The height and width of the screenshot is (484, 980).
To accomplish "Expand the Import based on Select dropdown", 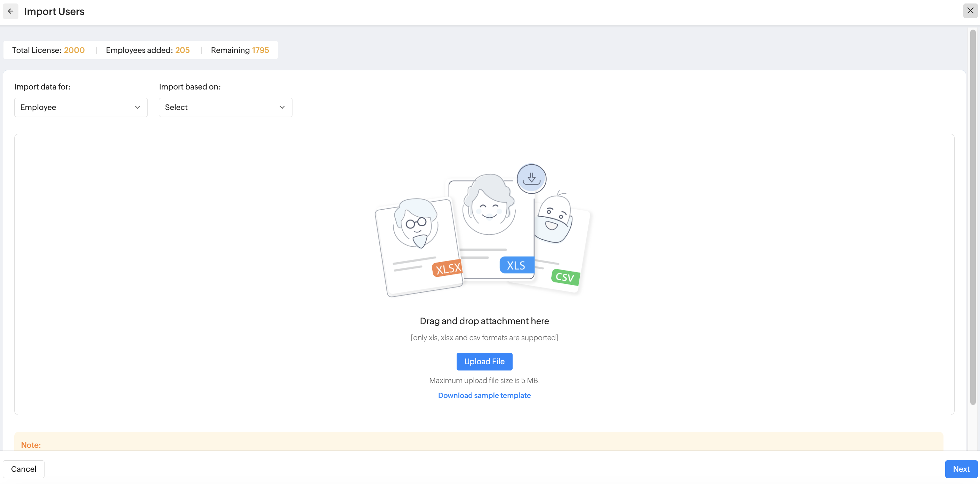I will [x=225, y=107].
